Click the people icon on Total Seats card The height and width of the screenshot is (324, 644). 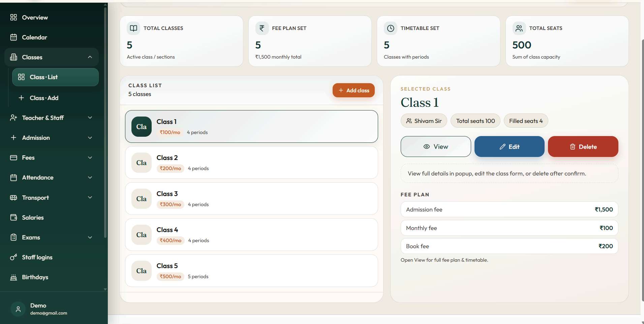(x=519, y=28)
